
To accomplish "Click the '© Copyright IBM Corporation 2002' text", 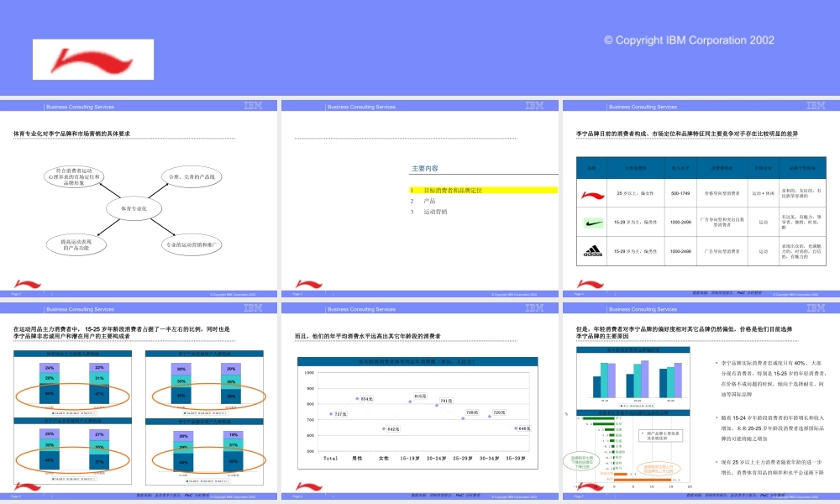I will (x=689, y=39).
